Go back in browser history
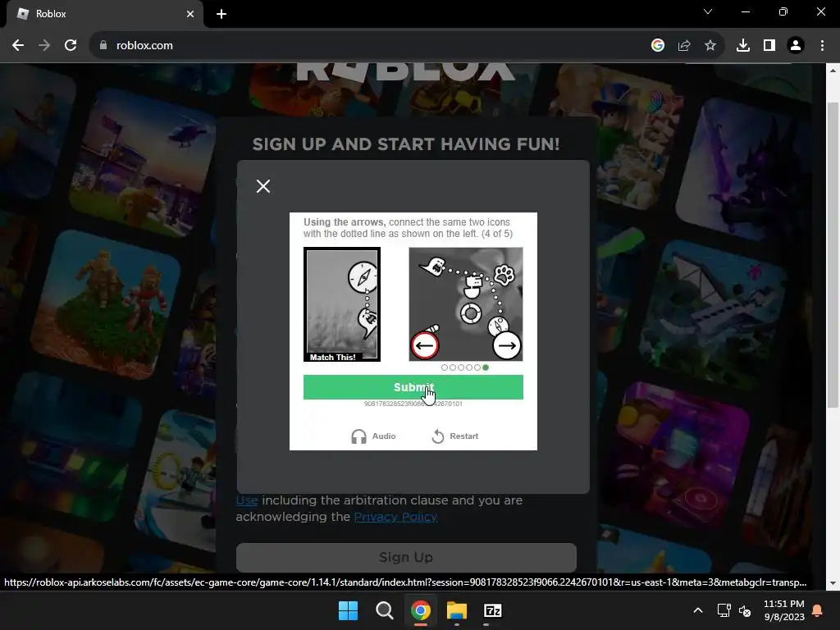Screen dimensions: 840x630 coord(18,46)
